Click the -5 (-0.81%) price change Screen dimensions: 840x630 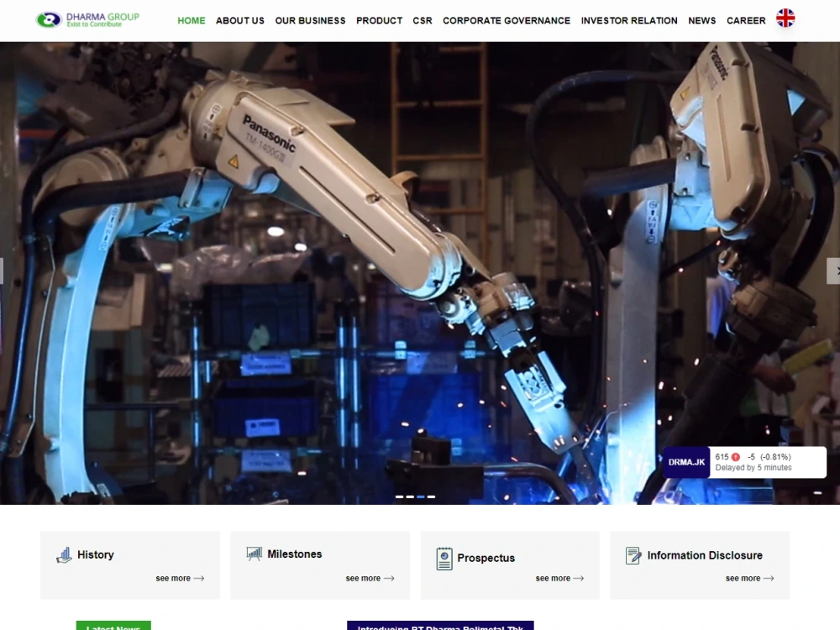769,457
